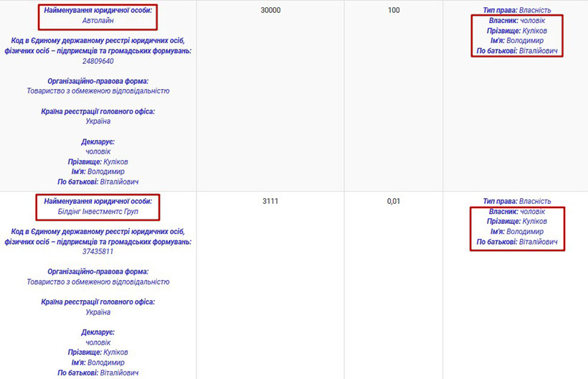The height and width of the screenshot is (379, 588).
Task: Click the 100 percent share value
Action: 393,11
